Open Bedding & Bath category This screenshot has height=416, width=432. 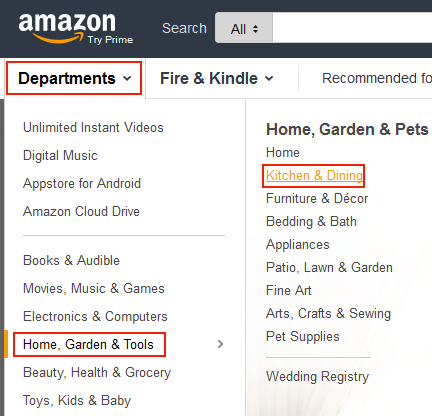(x=311, y=221)
